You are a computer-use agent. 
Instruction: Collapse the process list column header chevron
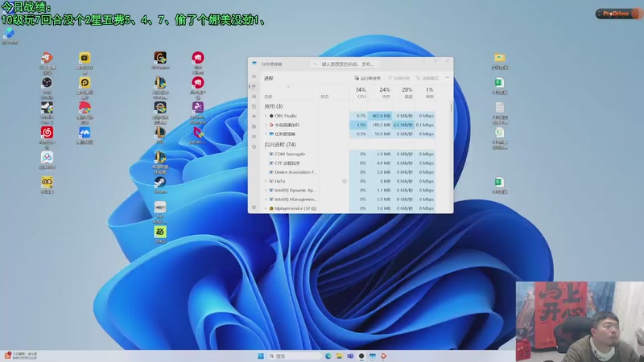[x=289, y=86]
